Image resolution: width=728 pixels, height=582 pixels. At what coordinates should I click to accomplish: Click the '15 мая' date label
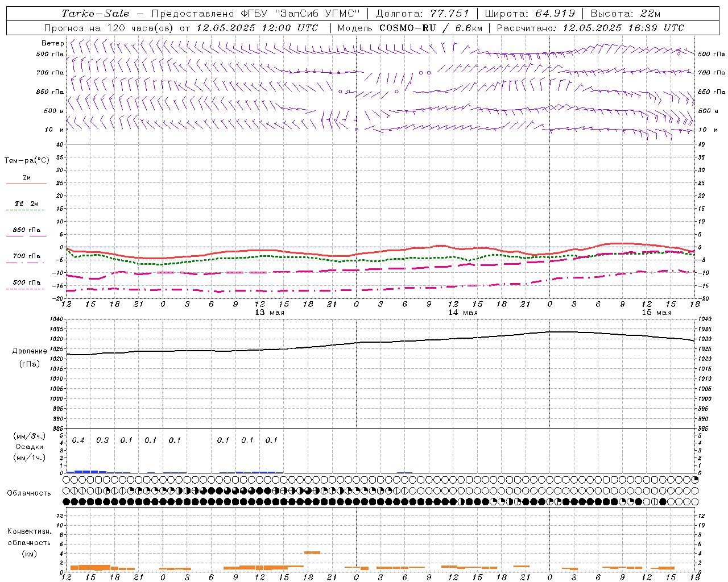(656, 312)
